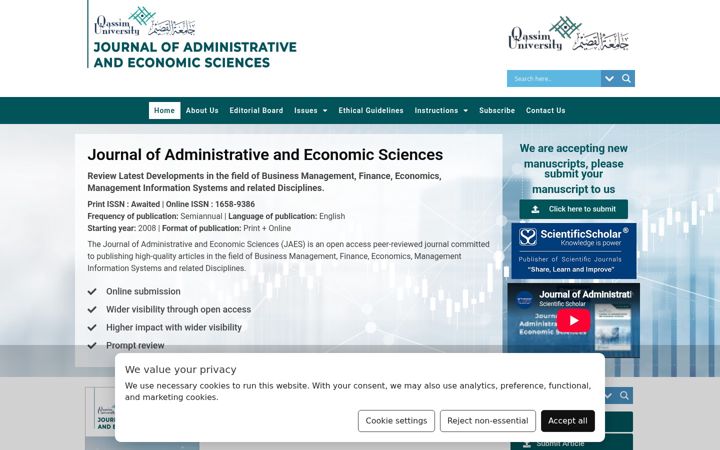720x450 pixels.
Task: Play the YouTube journal video
Action: coord(574,320)
